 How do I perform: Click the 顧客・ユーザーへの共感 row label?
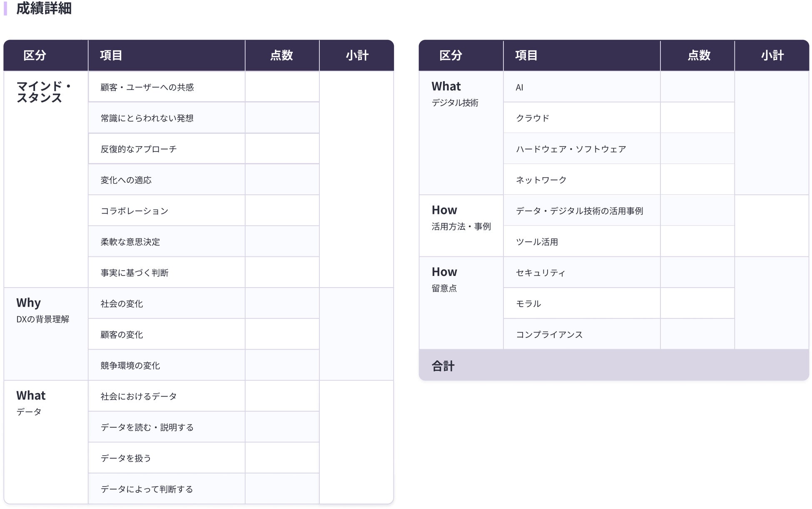click(x=147, y=87)
